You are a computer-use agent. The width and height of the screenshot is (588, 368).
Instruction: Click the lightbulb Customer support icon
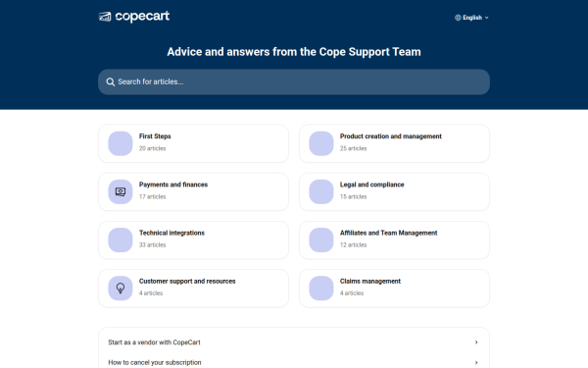[121, 289]
